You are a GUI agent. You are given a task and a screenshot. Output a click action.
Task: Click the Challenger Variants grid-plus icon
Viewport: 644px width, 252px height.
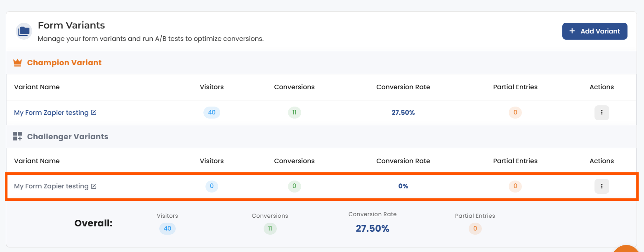17,136
